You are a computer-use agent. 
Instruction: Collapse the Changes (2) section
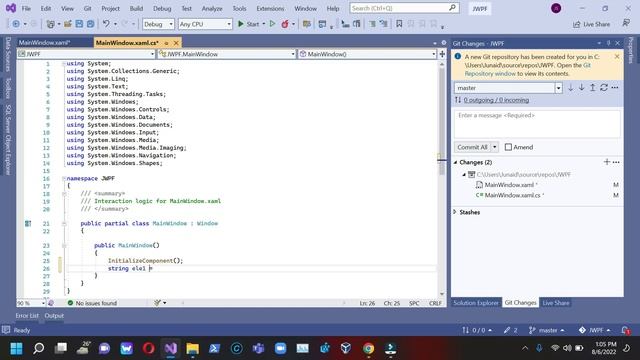click(x=456, y=162)
